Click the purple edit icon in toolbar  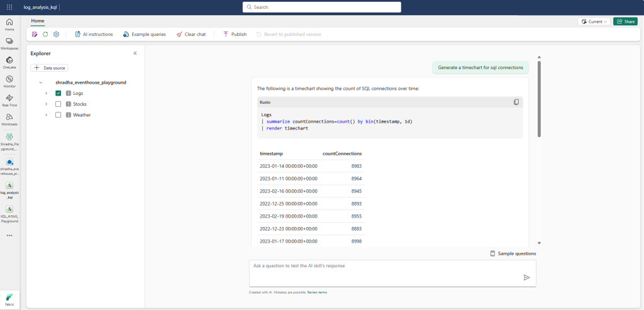35,35
